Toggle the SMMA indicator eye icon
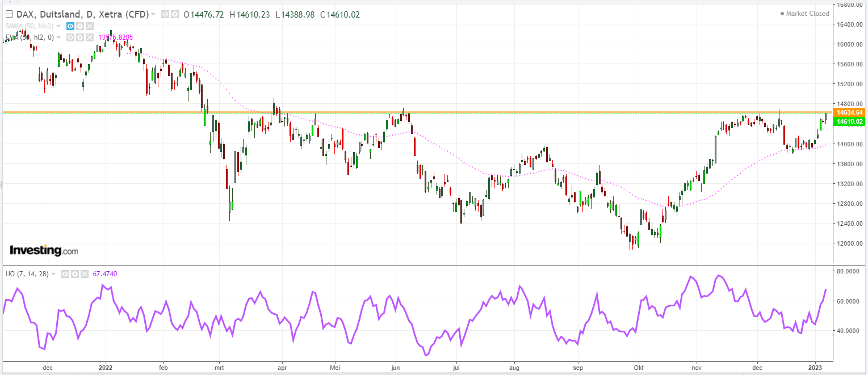Viewport: 868px width, 375px height. click(x=70, y=26)
